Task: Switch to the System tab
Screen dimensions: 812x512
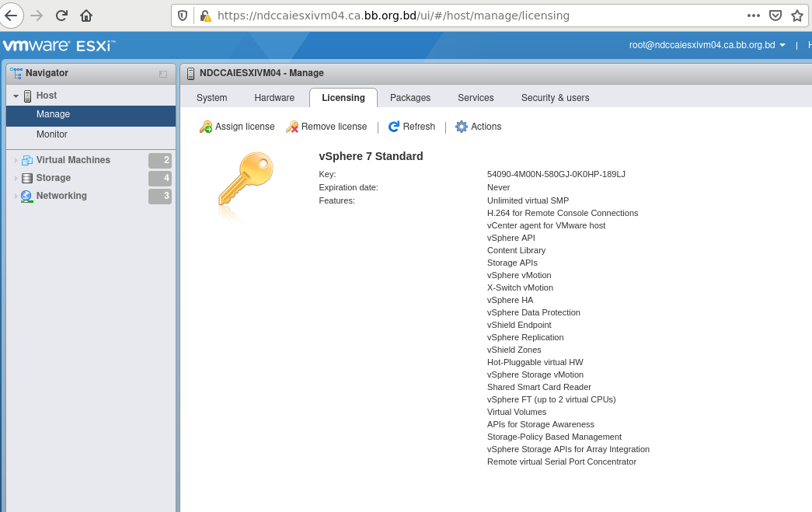Action: click(212, 98)
